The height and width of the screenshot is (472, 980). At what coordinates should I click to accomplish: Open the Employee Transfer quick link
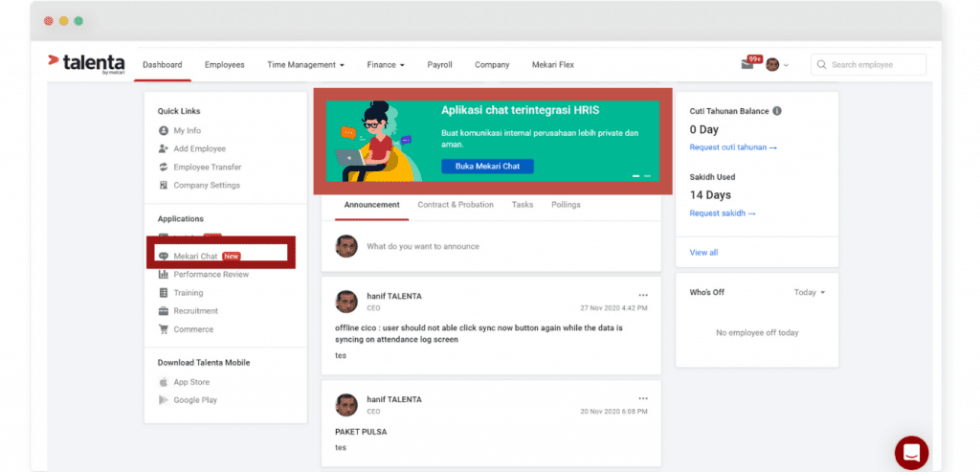[208, 167]
